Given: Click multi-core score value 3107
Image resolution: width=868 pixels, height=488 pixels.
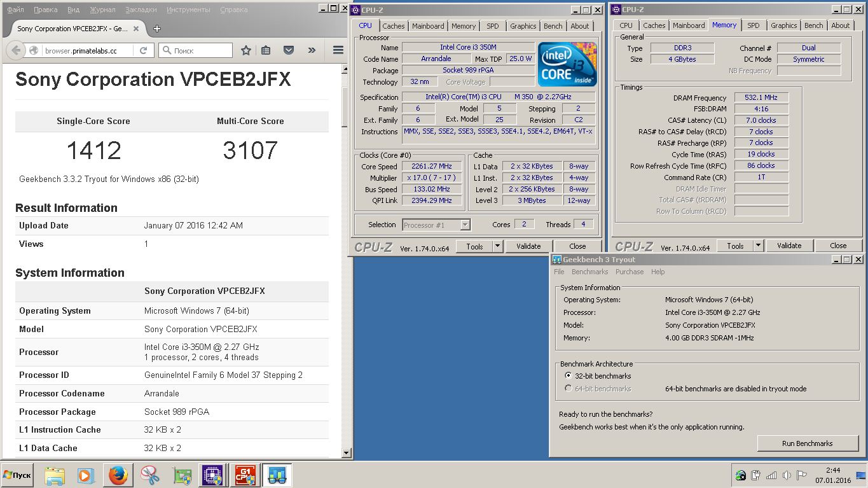Looking at the screenshot, I should point(251,151).
